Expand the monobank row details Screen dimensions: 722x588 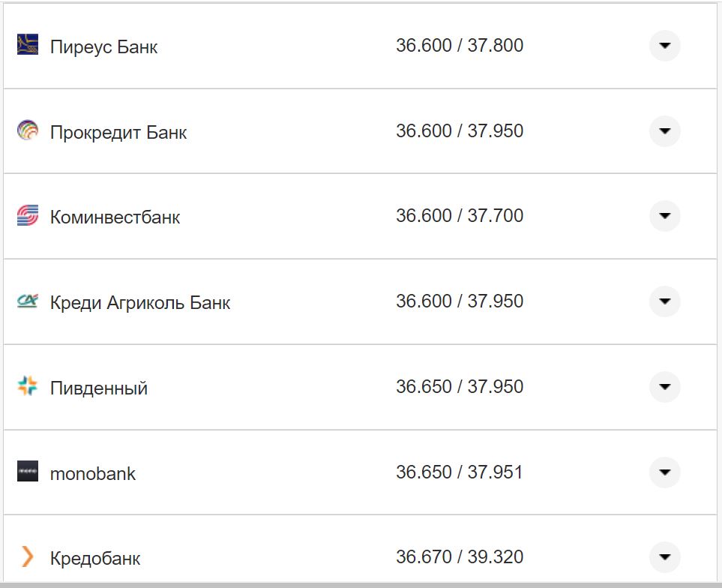point(665,473)
